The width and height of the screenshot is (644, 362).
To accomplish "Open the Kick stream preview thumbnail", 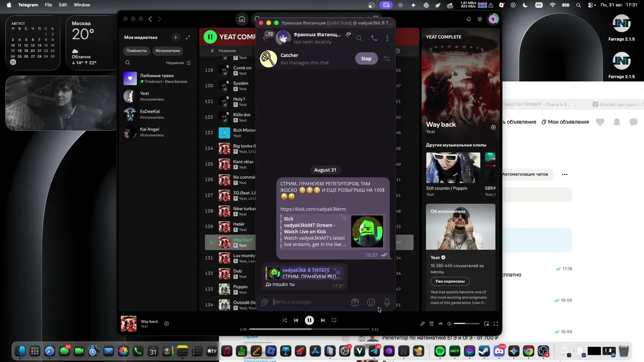I will (x=367, y=231).
